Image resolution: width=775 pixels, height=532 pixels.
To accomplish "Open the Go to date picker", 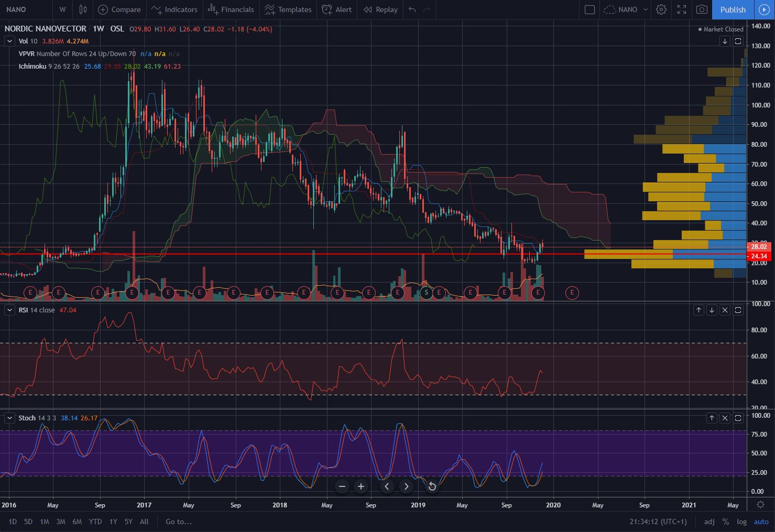I will pos(179,522).
